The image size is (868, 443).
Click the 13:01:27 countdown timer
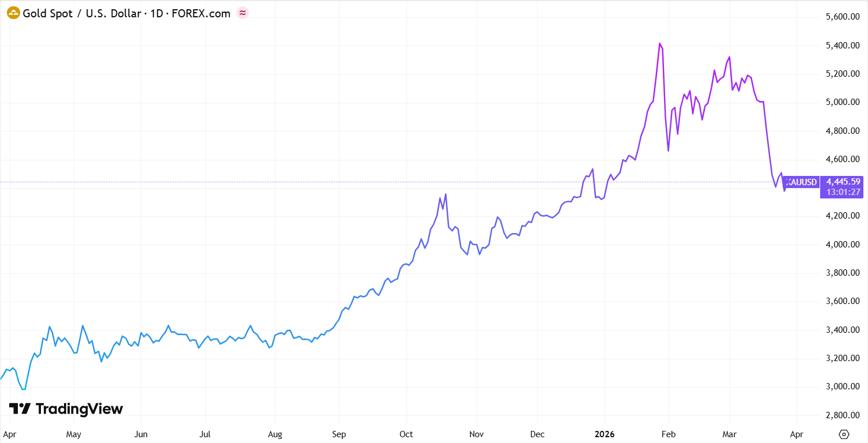pyautogui.click(x=843, y=192)
